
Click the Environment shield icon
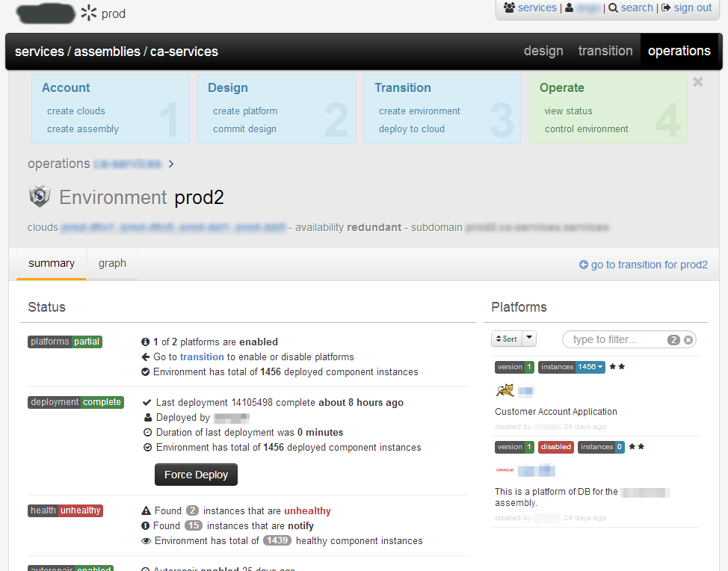click(x=40, y=197)
